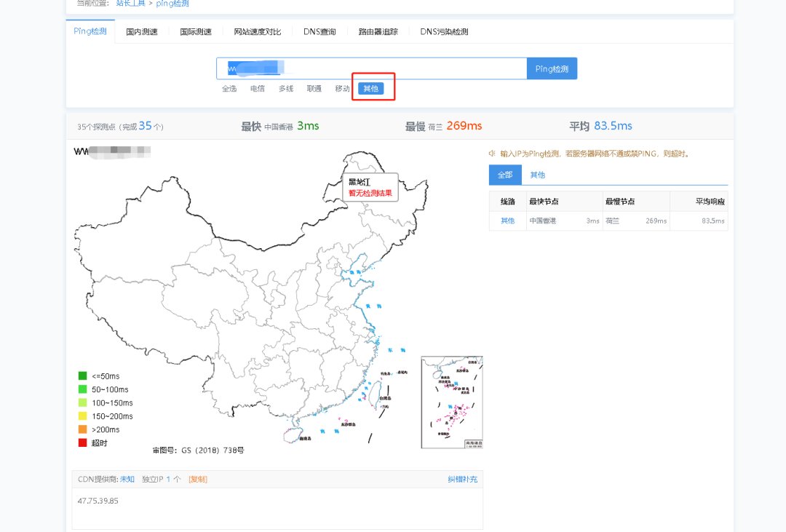Toggle the highlighted 其他 line filter
The image size is (786, 532).
tap(371, 89)
